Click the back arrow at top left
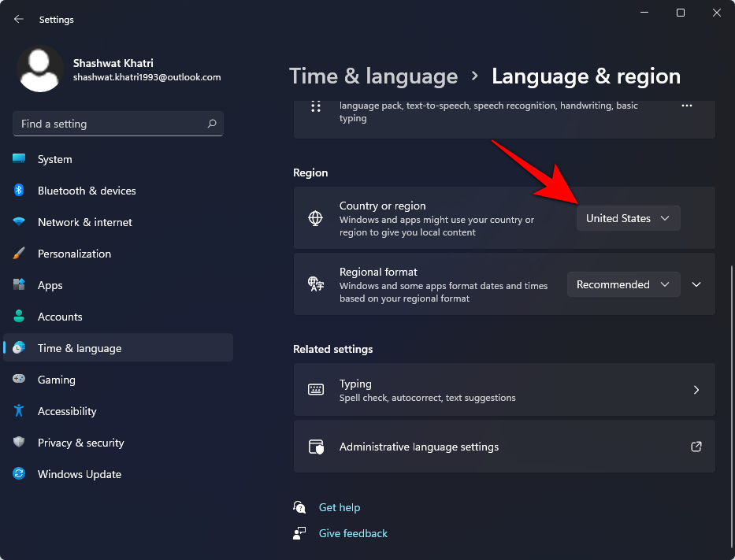This screenshot has height=560, width=735. 17,19
